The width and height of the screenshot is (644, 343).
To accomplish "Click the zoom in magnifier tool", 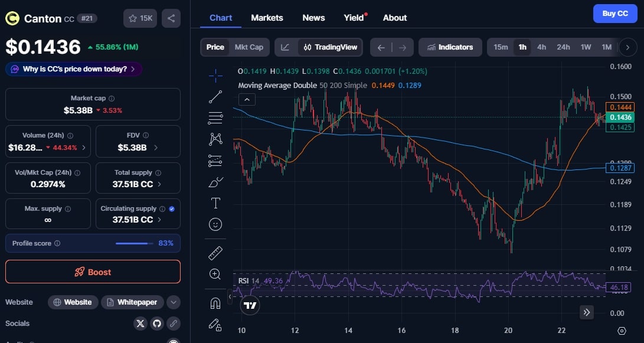I will point(215,274).
